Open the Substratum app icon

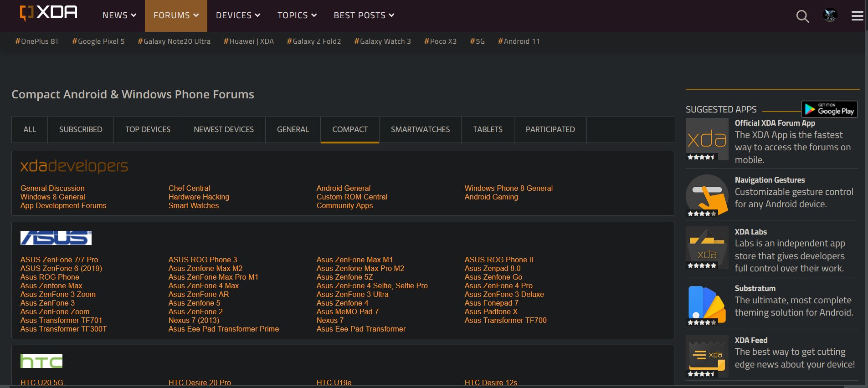pyautogui.click(x=707, y=304)
